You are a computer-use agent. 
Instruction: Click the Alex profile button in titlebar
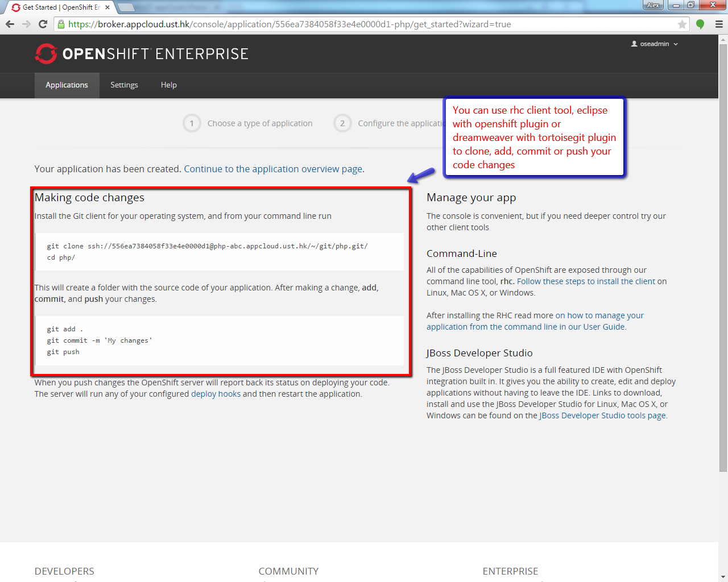coord(653,5)
